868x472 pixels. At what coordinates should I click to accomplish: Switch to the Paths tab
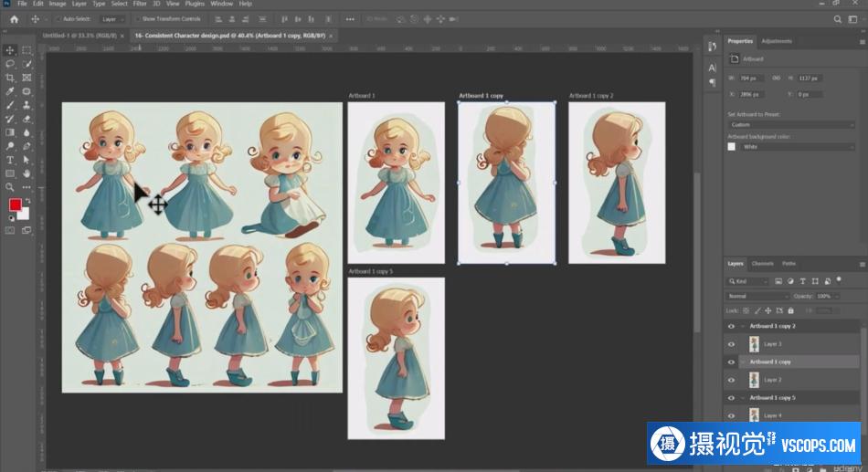789,264
